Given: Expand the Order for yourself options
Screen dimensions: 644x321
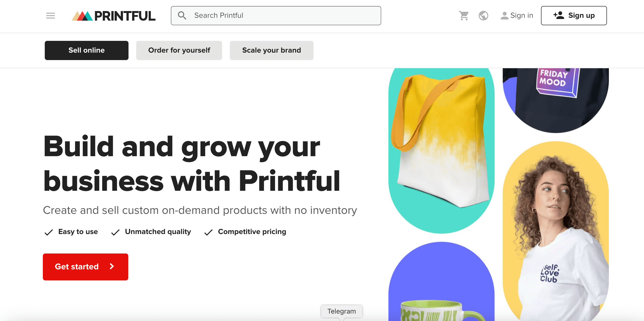Looking at the screenshot, I should [179, 50].
